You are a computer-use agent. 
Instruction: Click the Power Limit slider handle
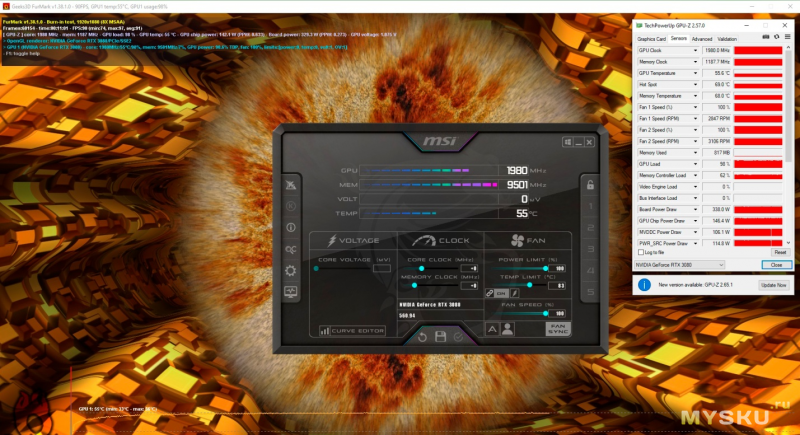pyautogui.click(x=545, y=268)
